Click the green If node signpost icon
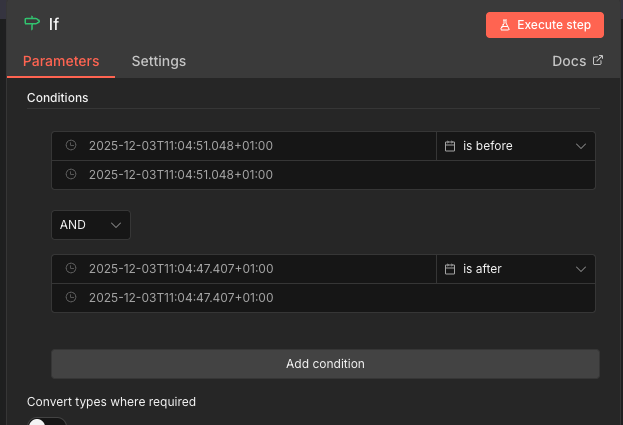 [32, 23]
